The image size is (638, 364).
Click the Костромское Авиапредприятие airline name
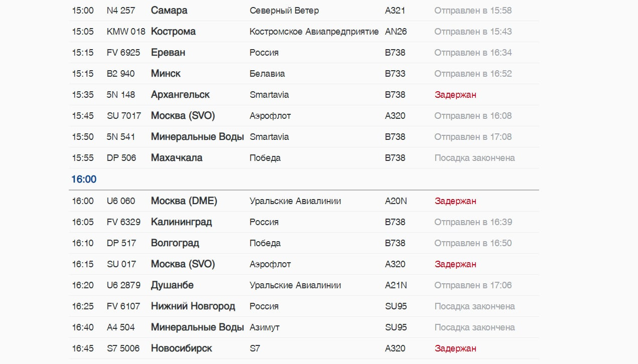(x=314, y=32)
